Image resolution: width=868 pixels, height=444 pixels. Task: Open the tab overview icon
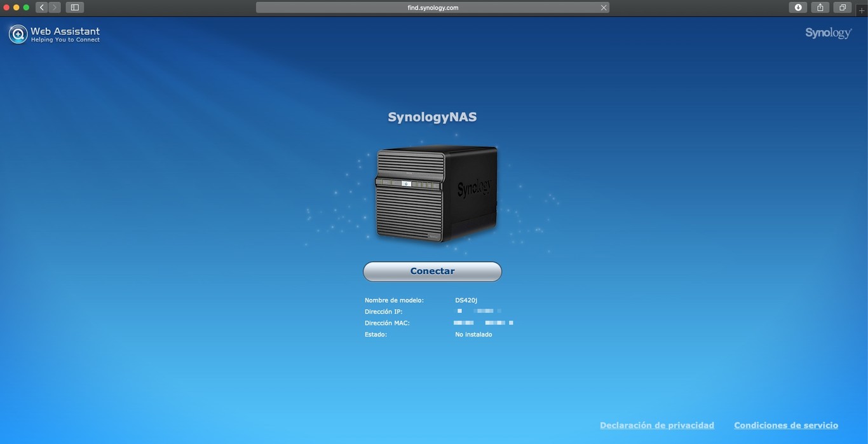point(842,7)
